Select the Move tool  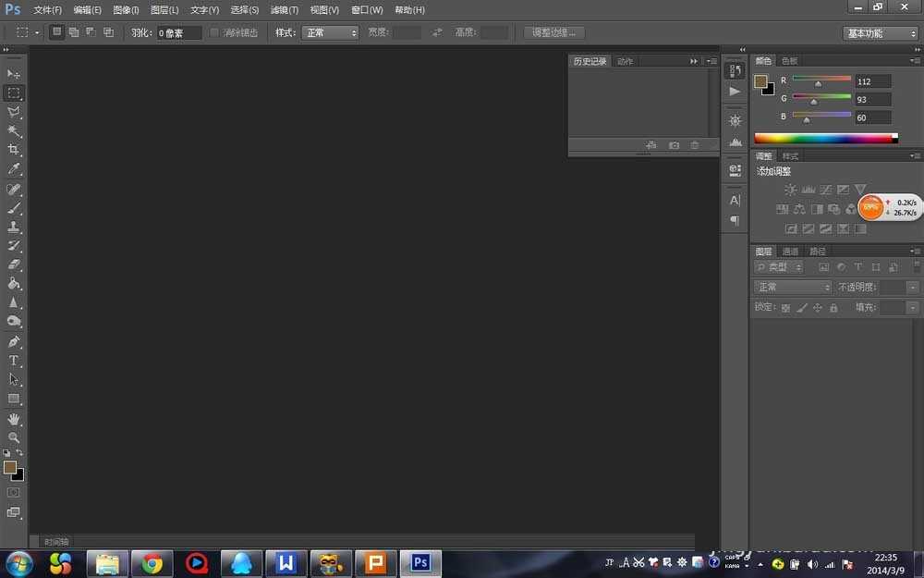point(14,74)
